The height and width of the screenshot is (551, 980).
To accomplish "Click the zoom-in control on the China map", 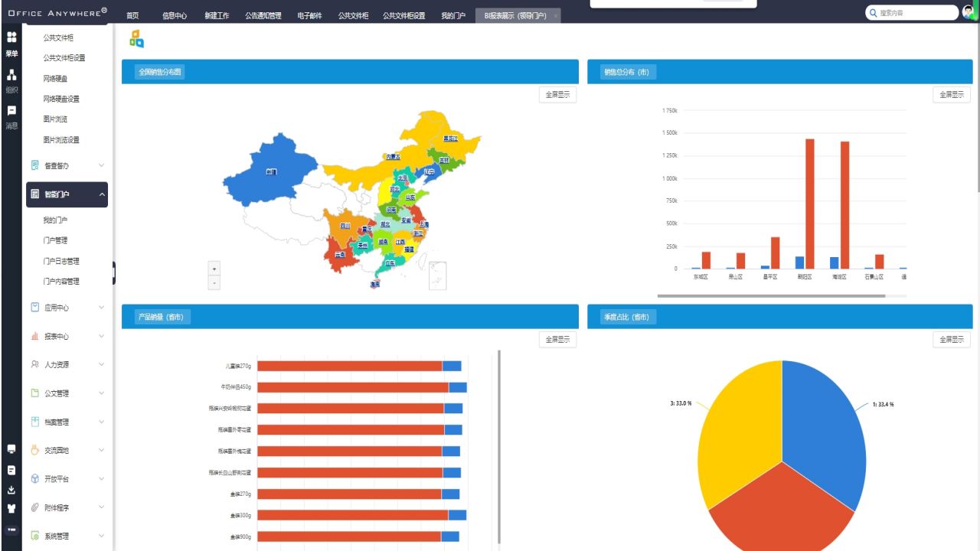I will (x=214, y=267).
